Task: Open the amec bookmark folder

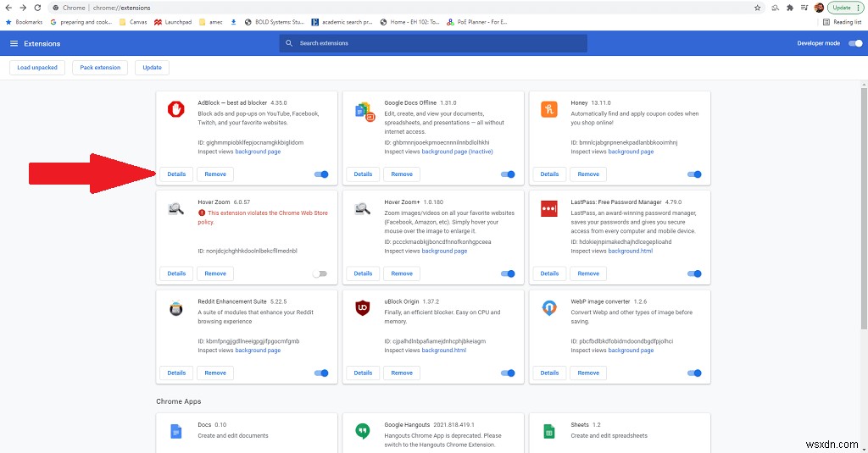Action: pyautogui.click(x=211, y=22)
